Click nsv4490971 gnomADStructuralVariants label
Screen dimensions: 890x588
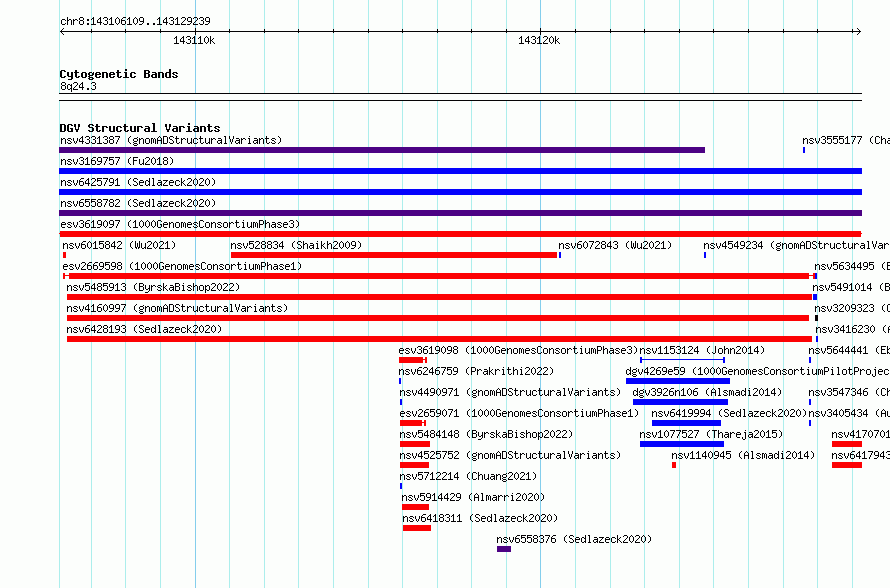click(510, 392)
